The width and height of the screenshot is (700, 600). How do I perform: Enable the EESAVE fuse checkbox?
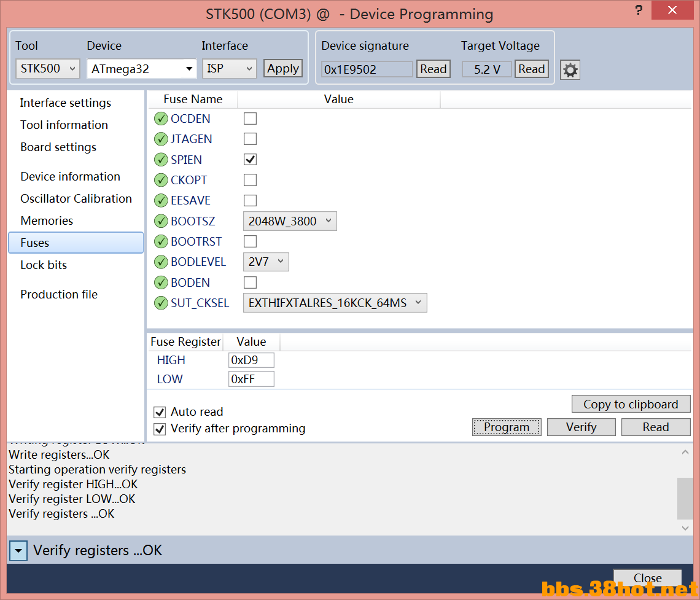pyautogui.click(x=250, y=200)
